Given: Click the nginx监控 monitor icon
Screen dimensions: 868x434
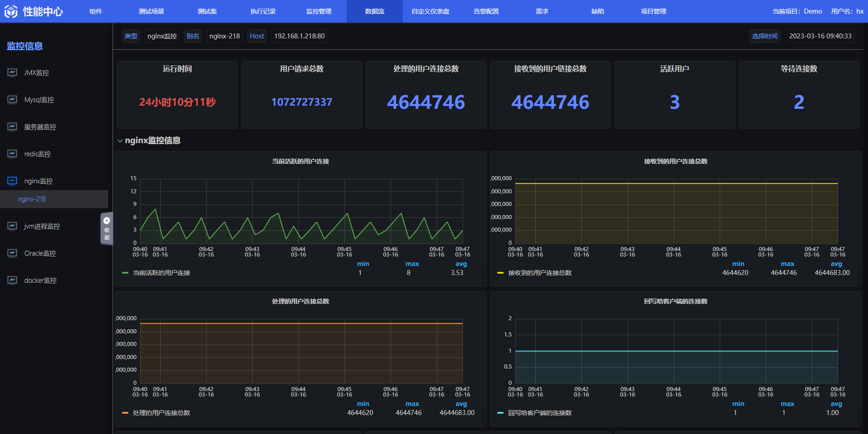Looking at the screenshot, I should pyautogui.click(x=12, y=181).
